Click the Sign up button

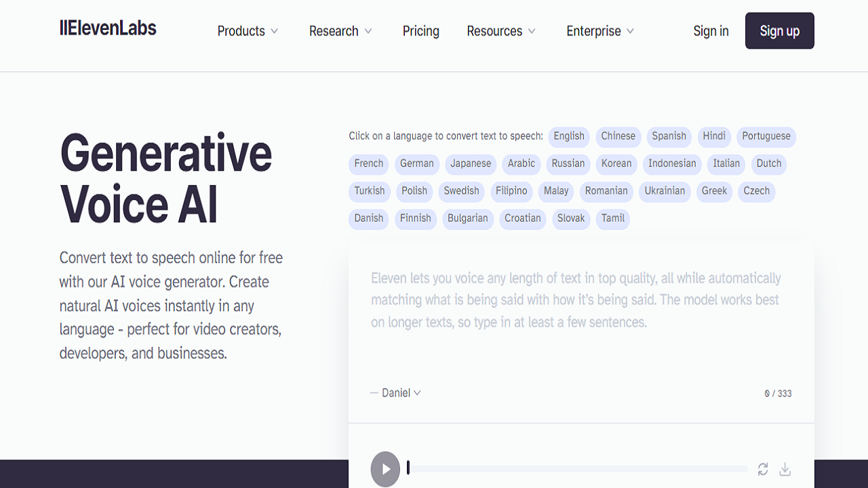coord(779,30)
